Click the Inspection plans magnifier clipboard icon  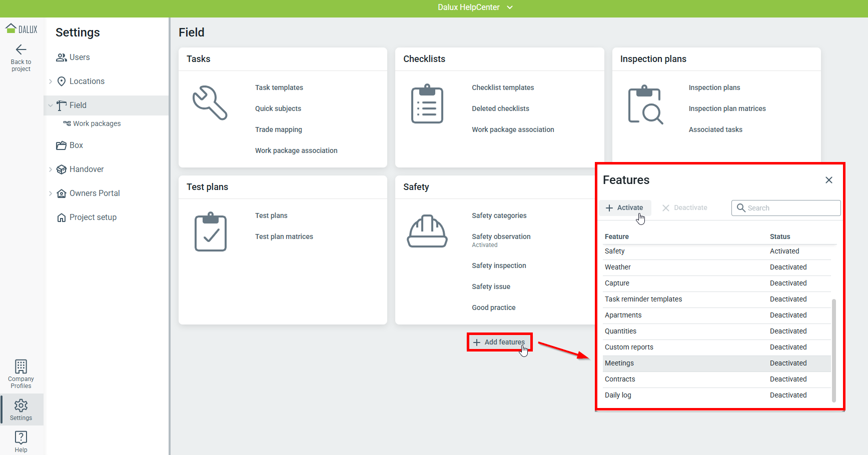(x=645, y=104)
